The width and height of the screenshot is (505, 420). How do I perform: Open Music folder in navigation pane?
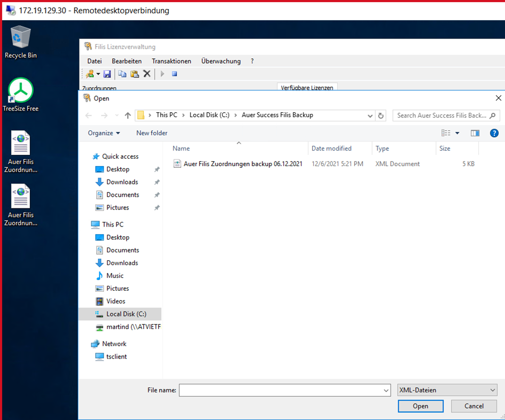tap(115, 276)
